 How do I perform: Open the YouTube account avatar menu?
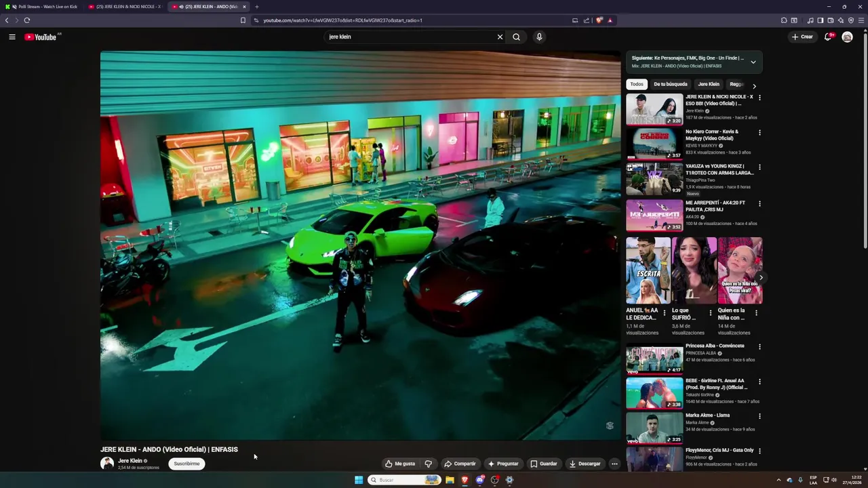click(847, 37)
